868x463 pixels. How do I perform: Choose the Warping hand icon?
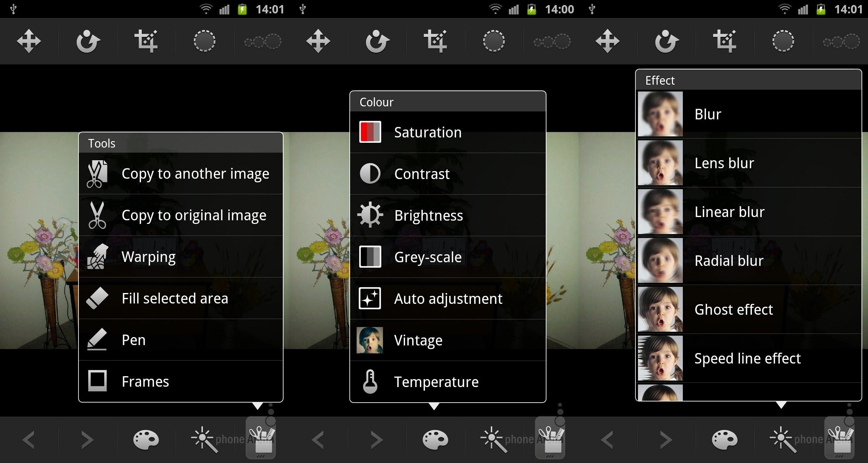[x=97, y=257]
